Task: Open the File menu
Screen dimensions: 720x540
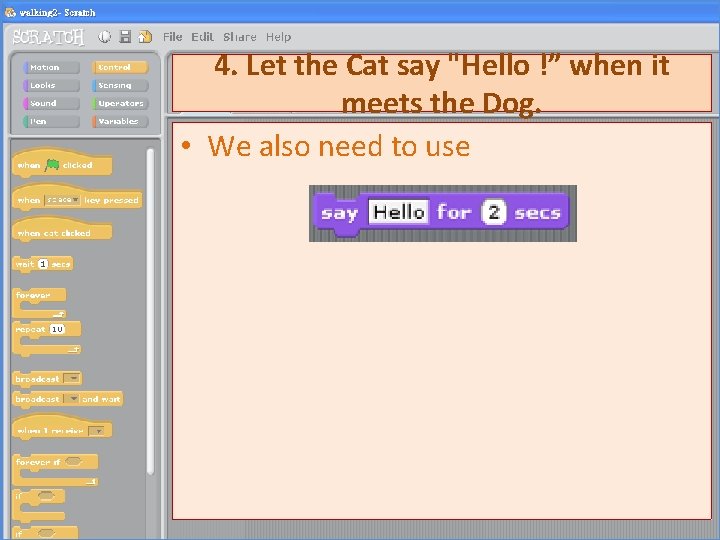Action: pos(173,37)
